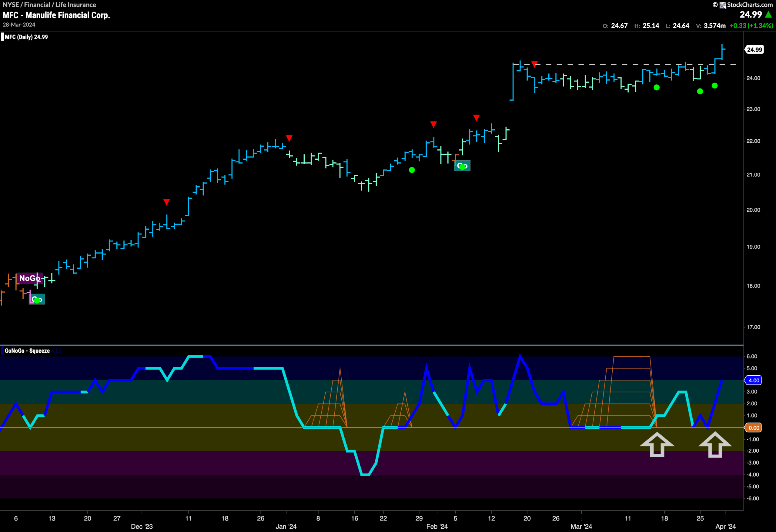Click the green up triangle beside 24.99
The height and width of the screenshot is (532, 776).
click(x=768, y=14)
